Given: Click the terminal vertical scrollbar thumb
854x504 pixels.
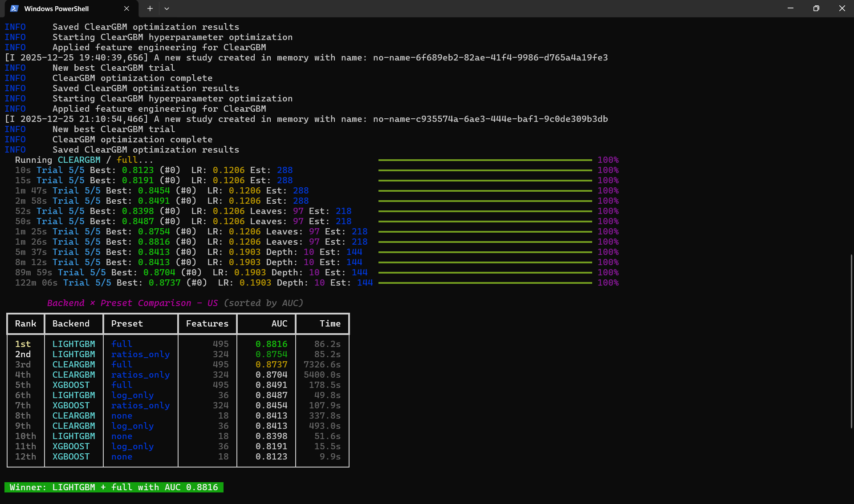Looking at the screenshot, I should click(851, 341).
